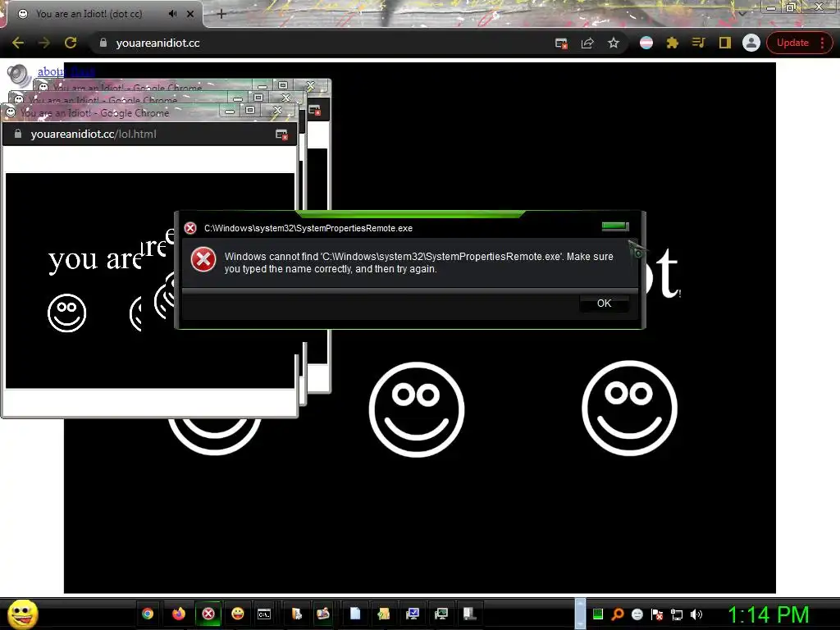Open the volume speaker tray icon
Screen dimensions: 840x630
click(x=696, y=614)
